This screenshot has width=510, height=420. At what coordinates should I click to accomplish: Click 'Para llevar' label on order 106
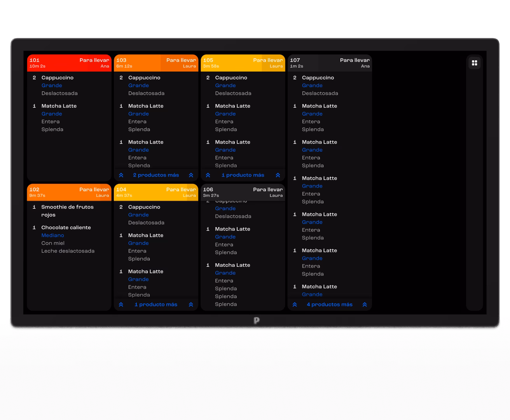tap(268, 190)
